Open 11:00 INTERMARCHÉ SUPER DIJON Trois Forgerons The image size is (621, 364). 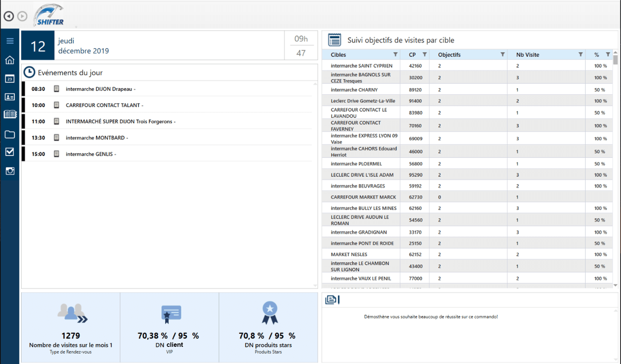click(x=167, y=121)
